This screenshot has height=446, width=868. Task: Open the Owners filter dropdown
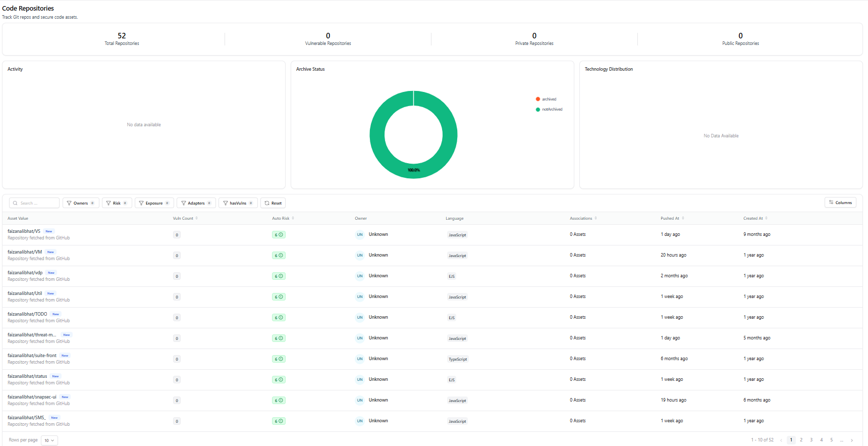(81, 203)
